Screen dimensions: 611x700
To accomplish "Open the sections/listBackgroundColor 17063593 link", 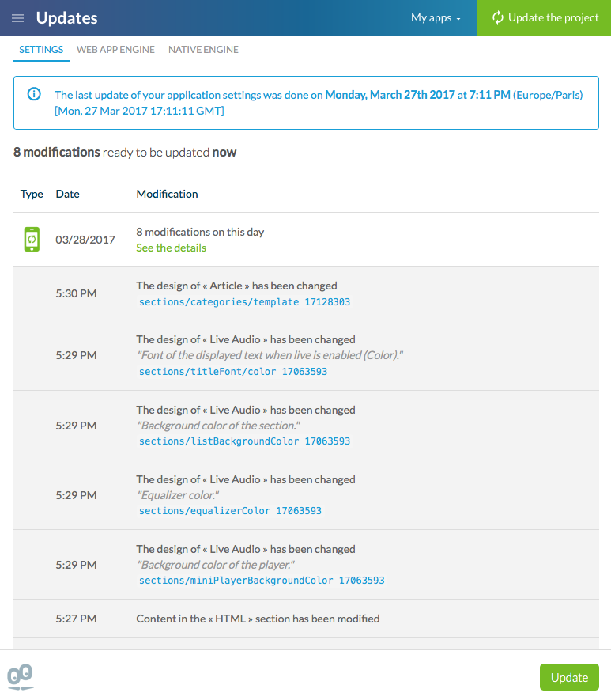I will tap(244, 441).
